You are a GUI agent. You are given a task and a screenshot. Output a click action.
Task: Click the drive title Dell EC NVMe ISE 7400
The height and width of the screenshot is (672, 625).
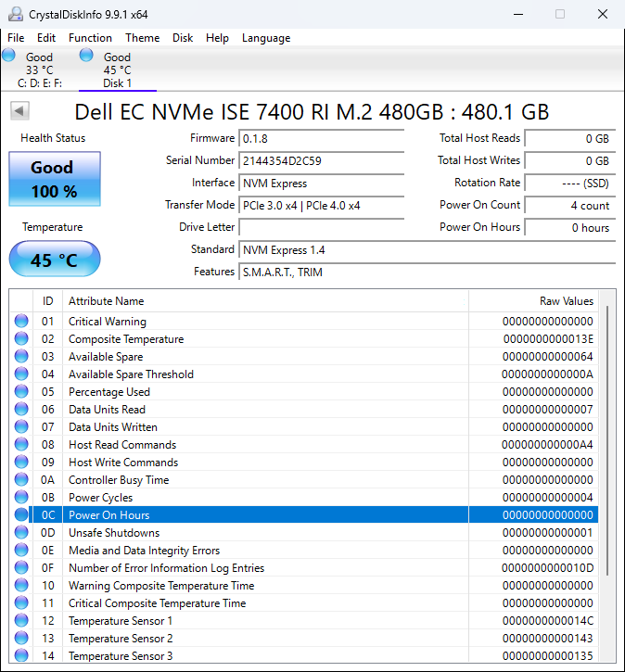(x=312, y=112)
